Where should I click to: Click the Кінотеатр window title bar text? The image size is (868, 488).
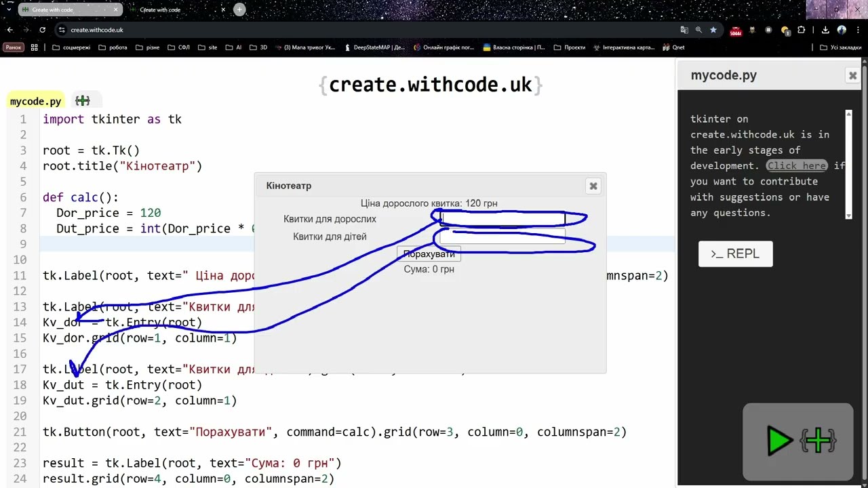289,186
